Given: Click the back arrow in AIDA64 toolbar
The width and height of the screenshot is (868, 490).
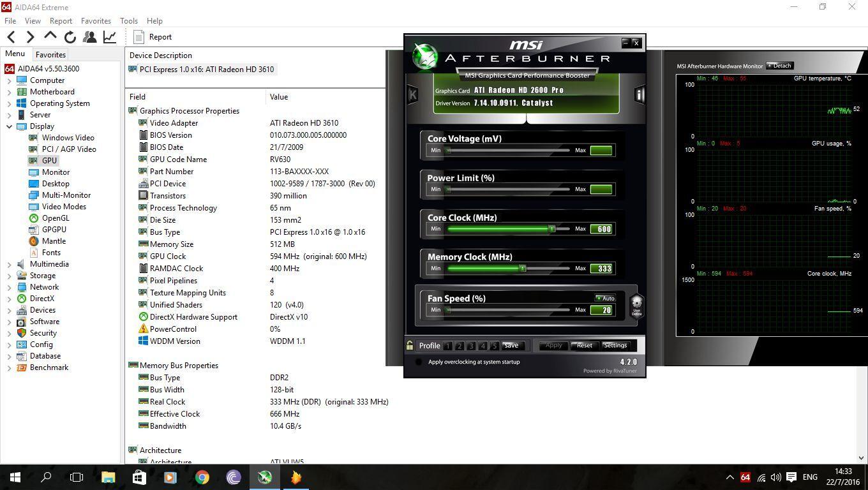Looking at the screenshot, I should [11, 36].
